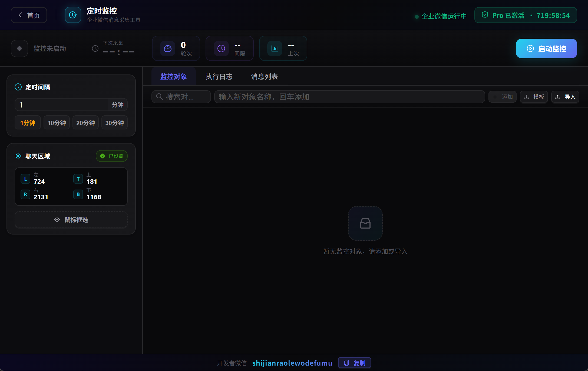Viewport: 588px width, 371px height.
Task: Copy developer WeChat with 复制 button
Action: [355, 363]
